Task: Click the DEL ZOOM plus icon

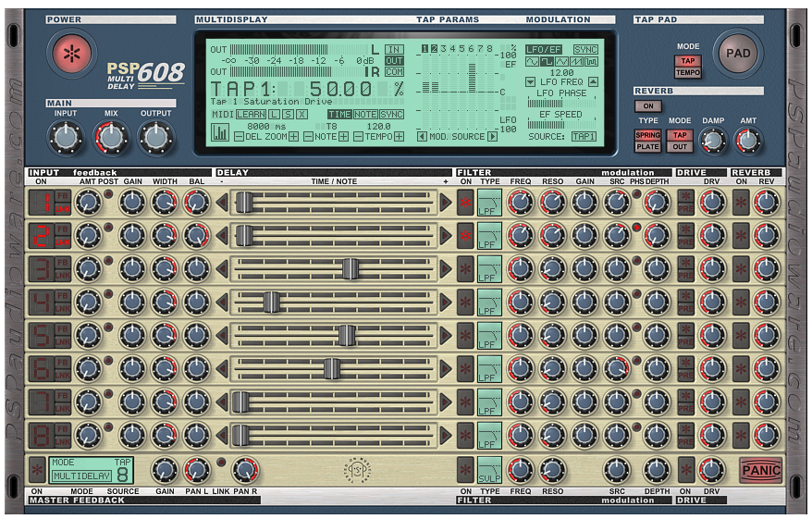Action: (x=293, y=136)
